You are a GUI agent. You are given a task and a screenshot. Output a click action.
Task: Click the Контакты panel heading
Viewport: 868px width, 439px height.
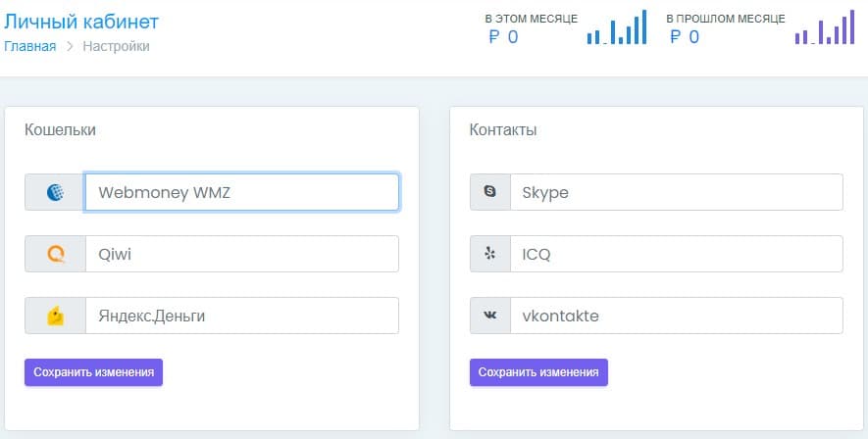[503, 130]
